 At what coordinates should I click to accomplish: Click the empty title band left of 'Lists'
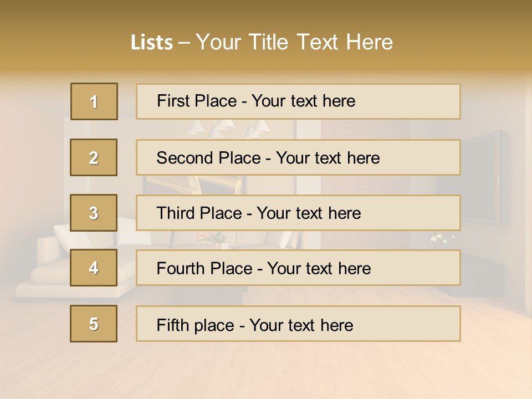[61, 42]
